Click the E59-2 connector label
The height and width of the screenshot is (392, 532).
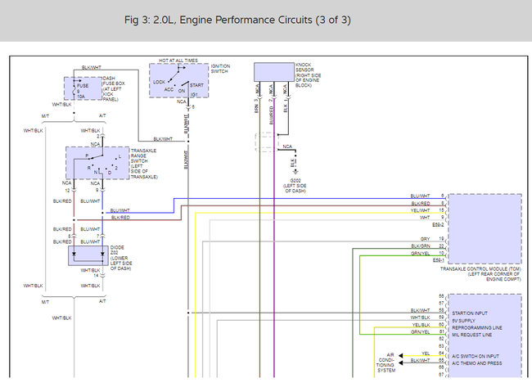coord(438,225)
